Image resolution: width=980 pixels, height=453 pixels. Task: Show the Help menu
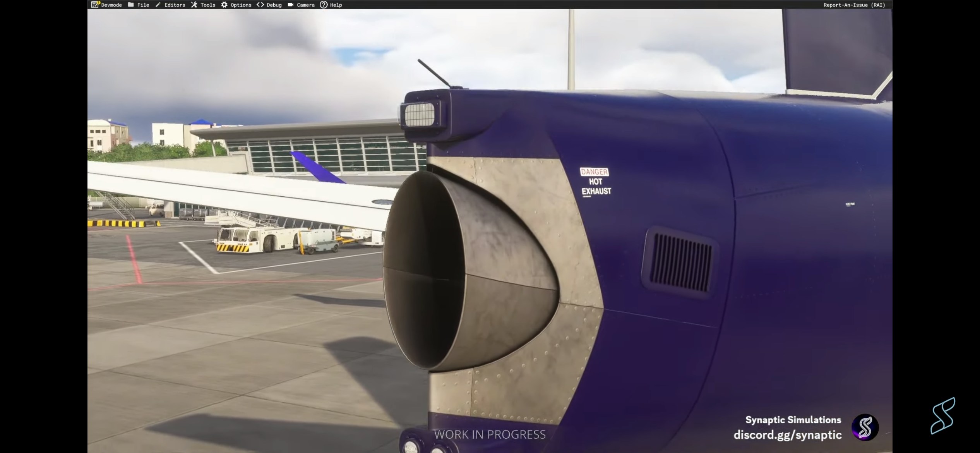pyautogui.click(x=336, y=5)
